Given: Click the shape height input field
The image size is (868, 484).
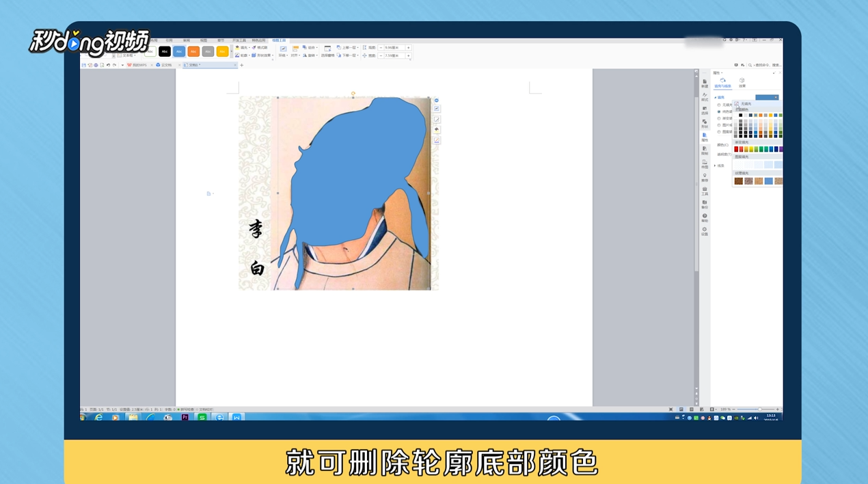Looking at the screenshot, I should (394, 48).
